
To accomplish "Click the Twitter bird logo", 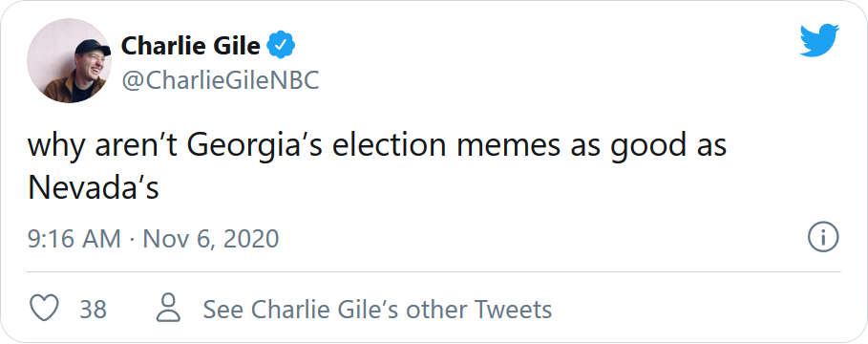I will 819,40.
